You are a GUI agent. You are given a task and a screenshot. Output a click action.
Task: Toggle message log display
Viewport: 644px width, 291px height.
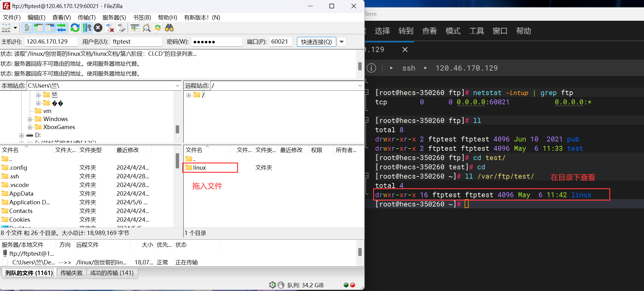[x=27, y=28]
